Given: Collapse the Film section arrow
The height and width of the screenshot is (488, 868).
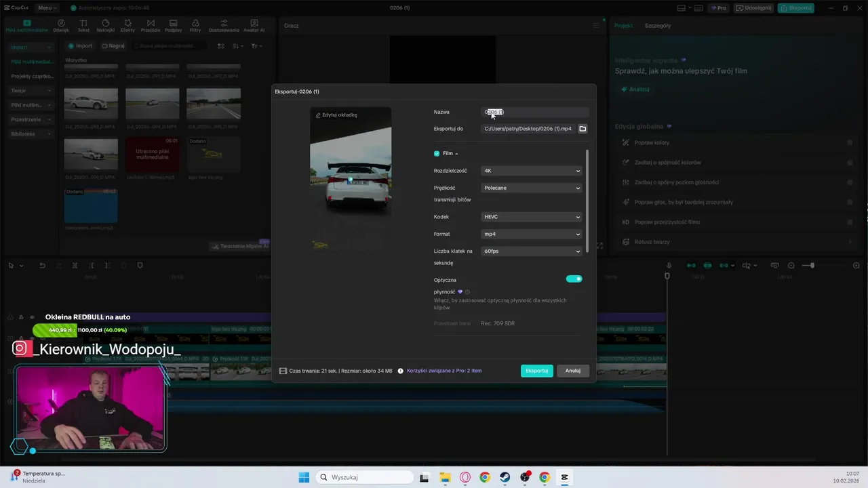Looking at the screenshot, I should (x=456, y=154).
